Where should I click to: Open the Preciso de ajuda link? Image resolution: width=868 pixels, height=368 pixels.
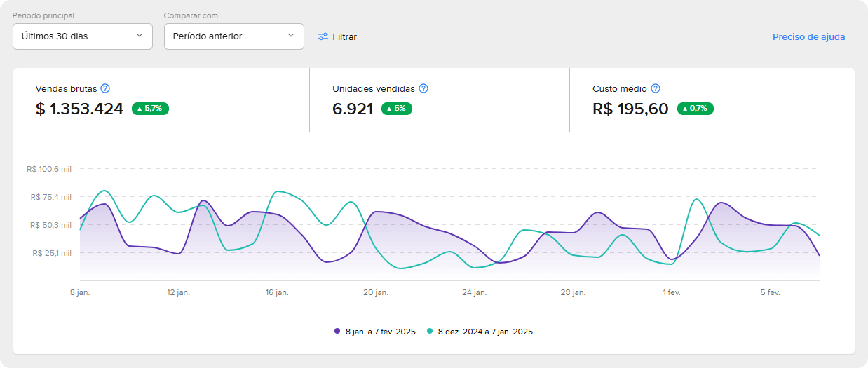[x=808, y=37]
